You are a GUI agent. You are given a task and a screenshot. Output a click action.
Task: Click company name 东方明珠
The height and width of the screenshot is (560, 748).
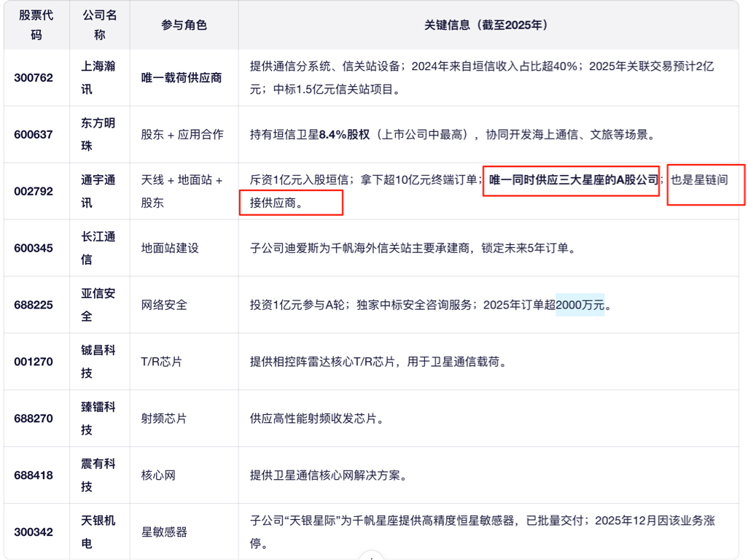click(x=98, y=134)
